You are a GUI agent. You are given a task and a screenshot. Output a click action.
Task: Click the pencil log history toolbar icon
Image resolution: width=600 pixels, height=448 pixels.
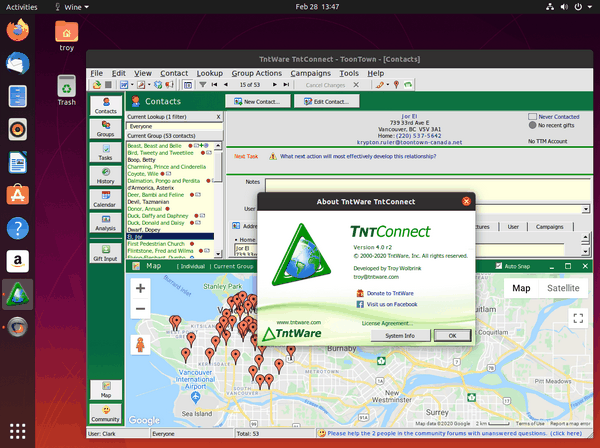(141, 85)
